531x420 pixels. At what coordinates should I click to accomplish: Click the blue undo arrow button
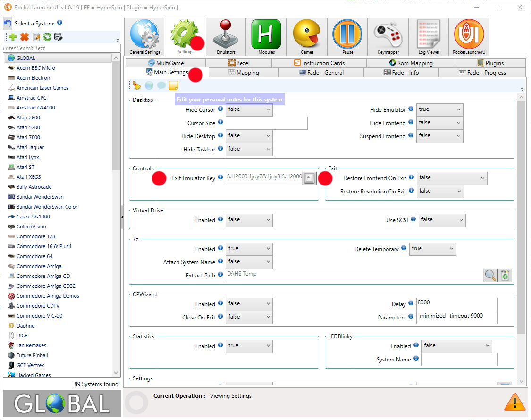tap(8, 24)
